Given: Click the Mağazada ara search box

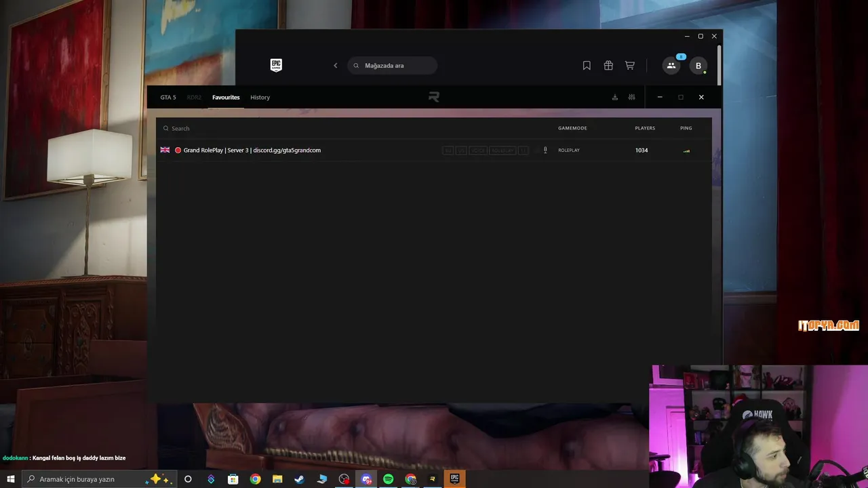Looking at the screenshot, I should pos(393,66).
